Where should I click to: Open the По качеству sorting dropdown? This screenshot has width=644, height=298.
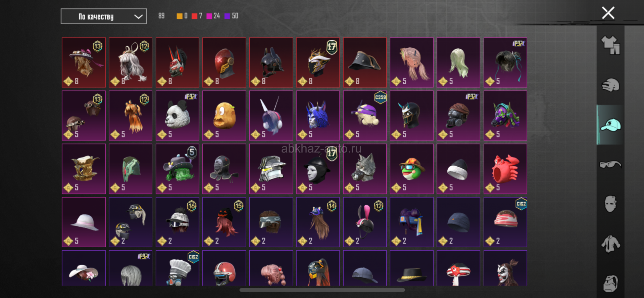104,16
